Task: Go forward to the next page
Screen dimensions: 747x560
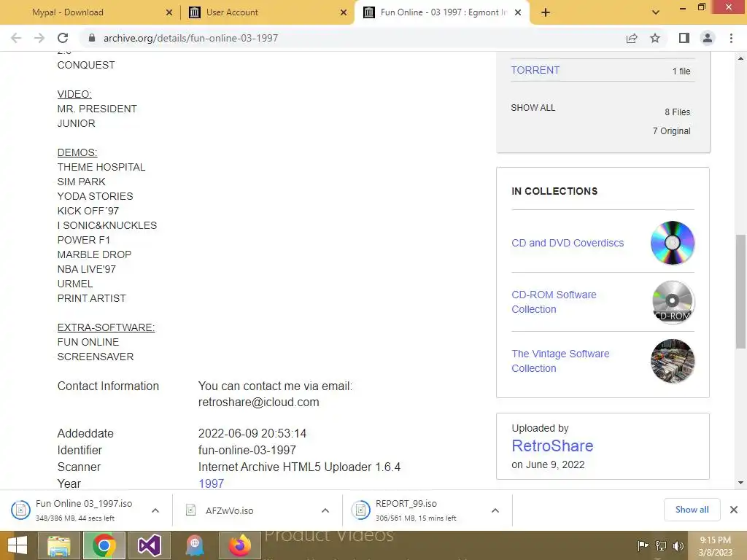Action: (39, 38)
